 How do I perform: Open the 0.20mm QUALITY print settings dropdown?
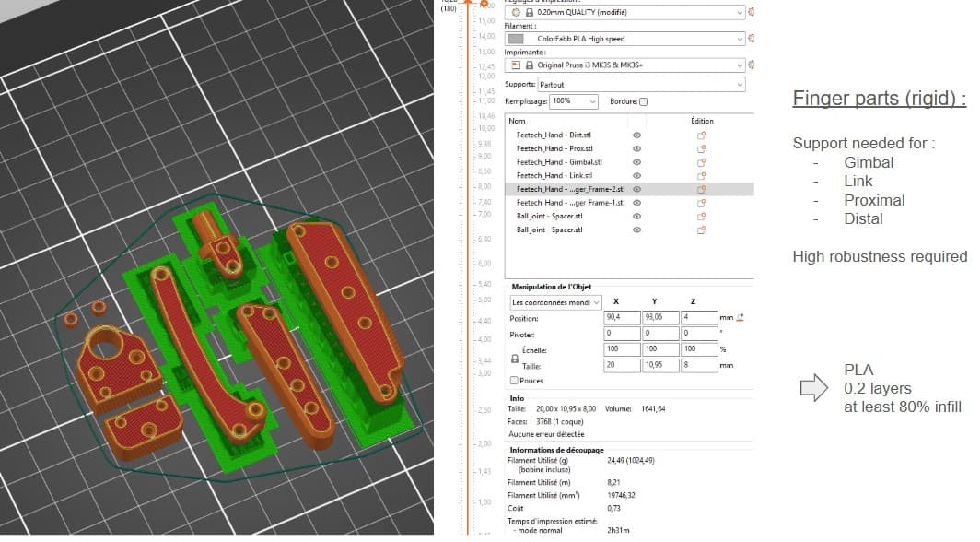(625, 12)
